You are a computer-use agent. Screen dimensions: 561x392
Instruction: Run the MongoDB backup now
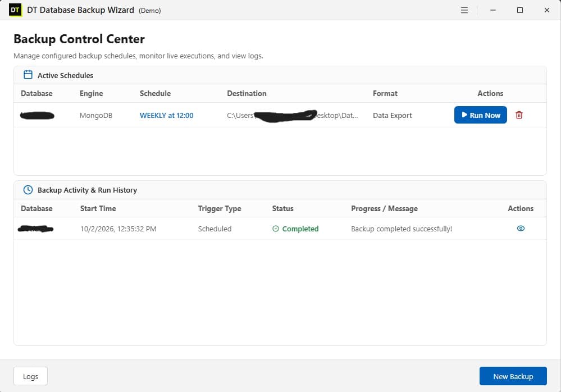pos(480,115)
